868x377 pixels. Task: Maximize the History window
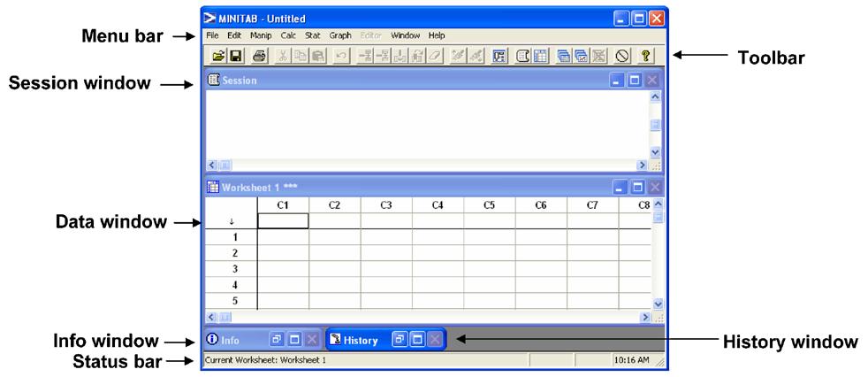point(417,339)
